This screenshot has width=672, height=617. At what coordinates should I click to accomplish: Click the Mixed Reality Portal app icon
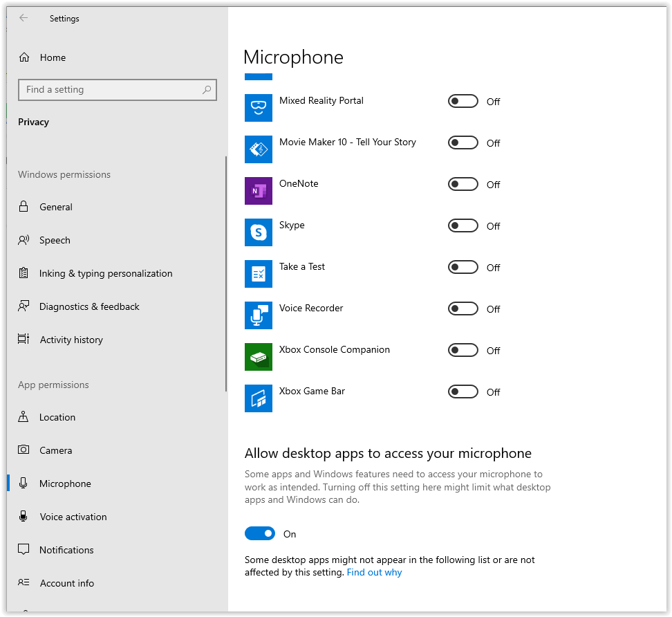(259, 108)
